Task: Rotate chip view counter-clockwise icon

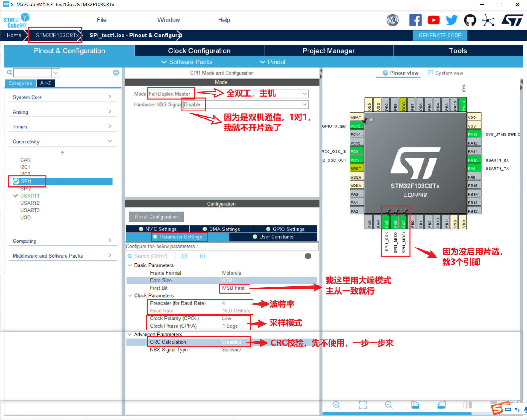Action: point(441,405)
